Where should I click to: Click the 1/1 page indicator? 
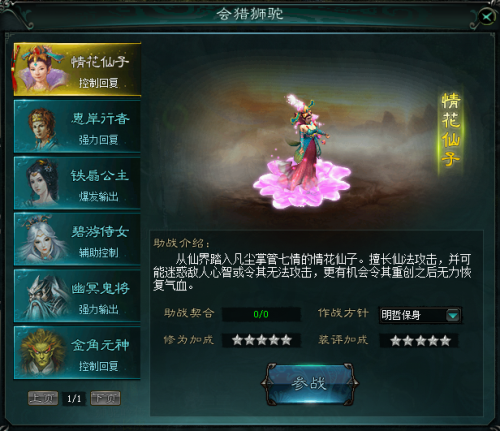74,398
